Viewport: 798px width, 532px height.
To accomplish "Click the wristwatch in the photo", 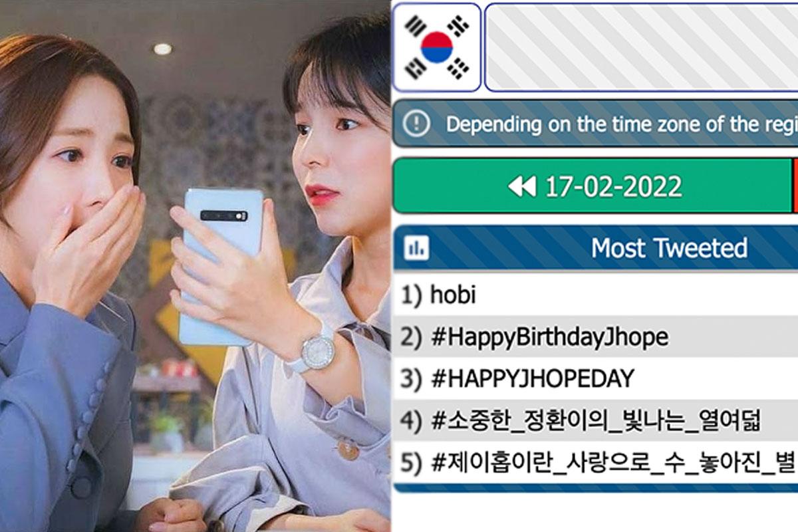I will click(317, 351).
